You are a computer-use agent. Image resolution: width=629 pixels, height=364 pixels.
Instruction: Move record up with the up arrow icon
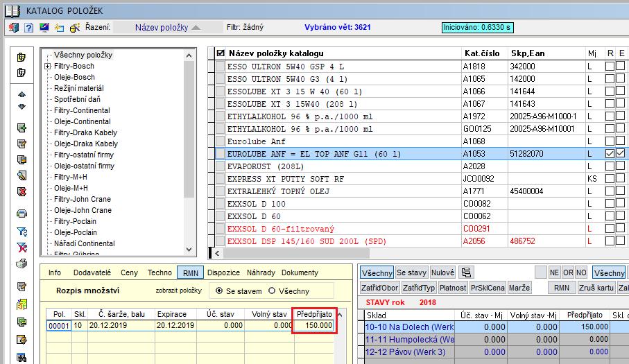tap(21, 94)
